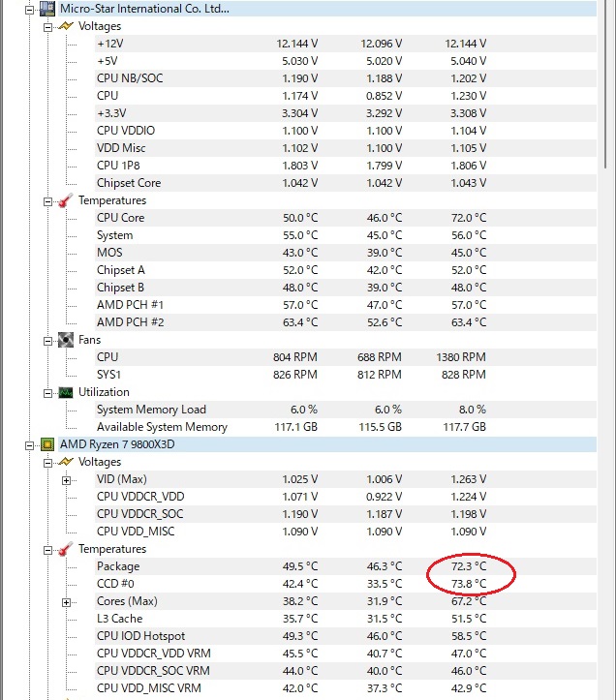Viewport: 616px width, 700px height.
Task: Click the lightning icon beside motherboard Voltages
Action: 66,26
